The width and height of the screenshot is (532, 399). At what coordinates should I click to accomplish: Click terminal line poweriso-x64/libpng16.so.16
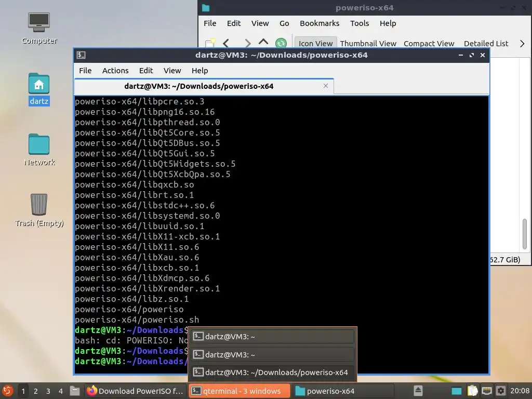click(145, 112)
